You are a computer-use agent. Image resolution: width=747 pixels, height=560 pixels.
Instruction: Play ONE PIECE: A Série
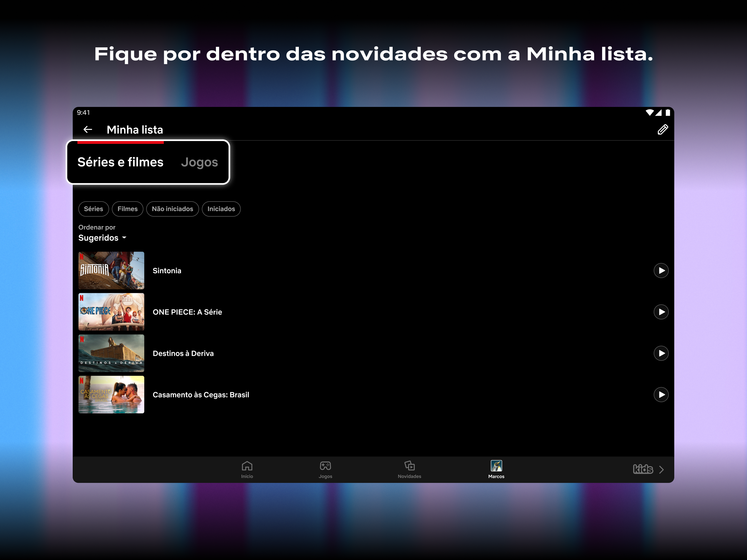(661, 312)
